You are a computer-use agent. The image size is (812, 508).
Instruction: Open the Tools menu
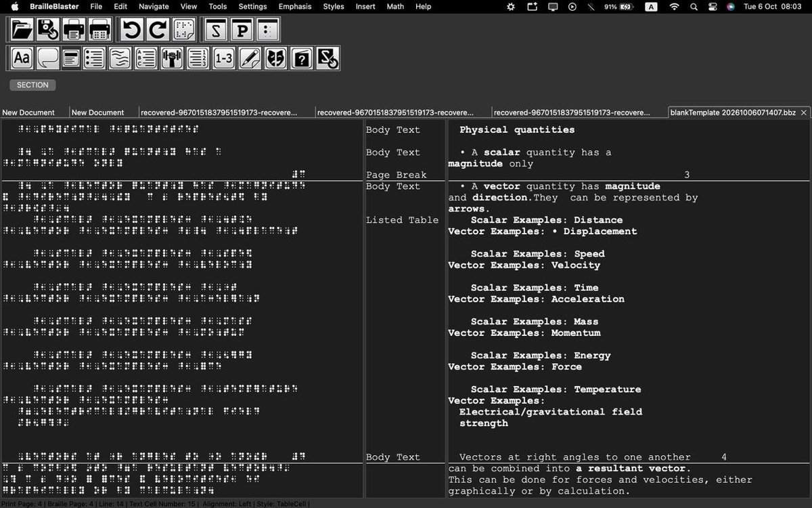(x=218, y=6)
